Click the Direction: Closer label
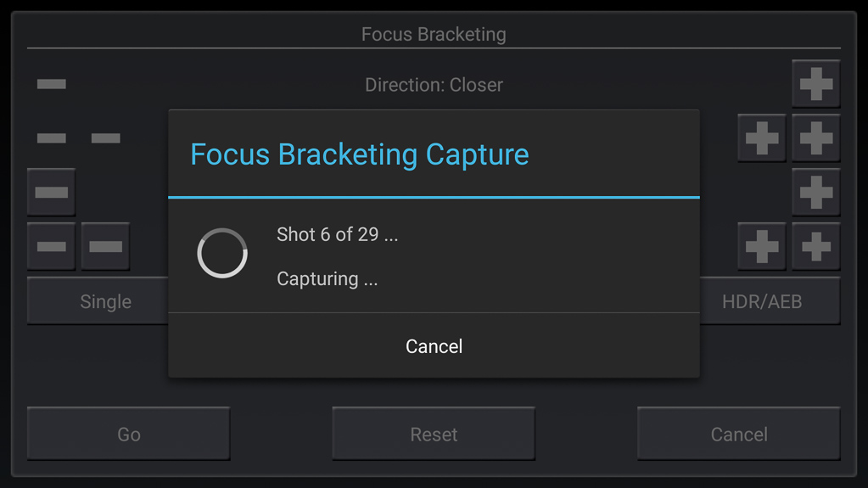This screenshot has width=868, height=488. click(x=434, y=85)
